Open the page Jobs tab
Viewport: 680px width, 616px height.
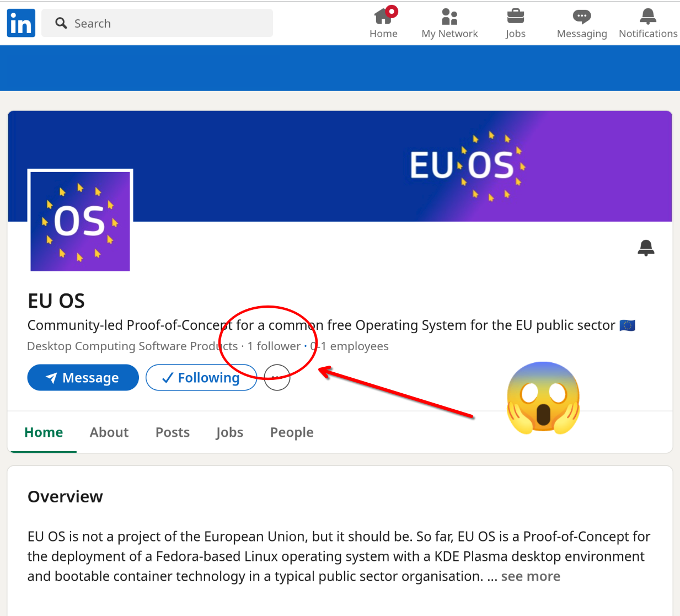229,432
